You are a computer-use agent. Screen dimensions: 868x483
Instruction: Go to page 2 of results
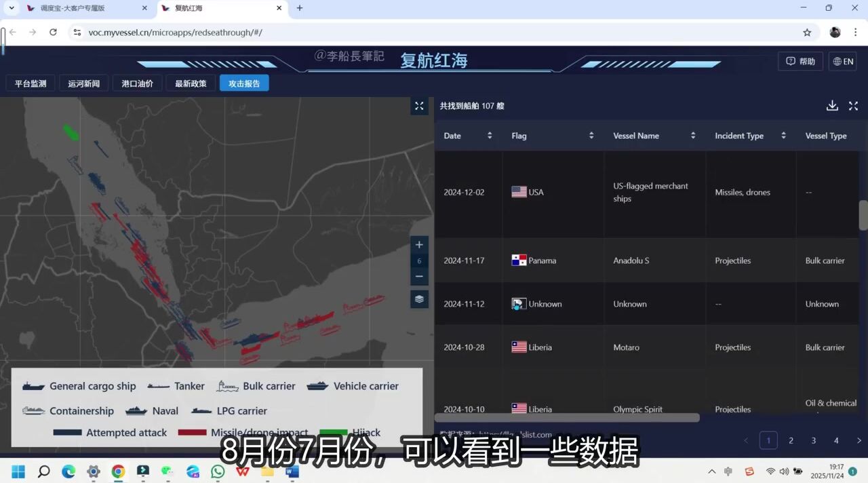(x=791, y=440)
